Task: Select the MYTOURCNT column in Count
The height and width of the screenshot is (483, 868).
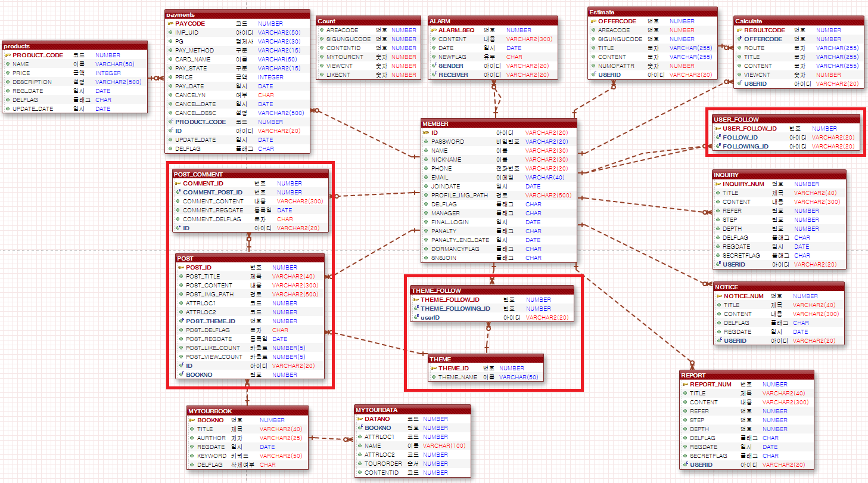Action: tap(368, 57)
